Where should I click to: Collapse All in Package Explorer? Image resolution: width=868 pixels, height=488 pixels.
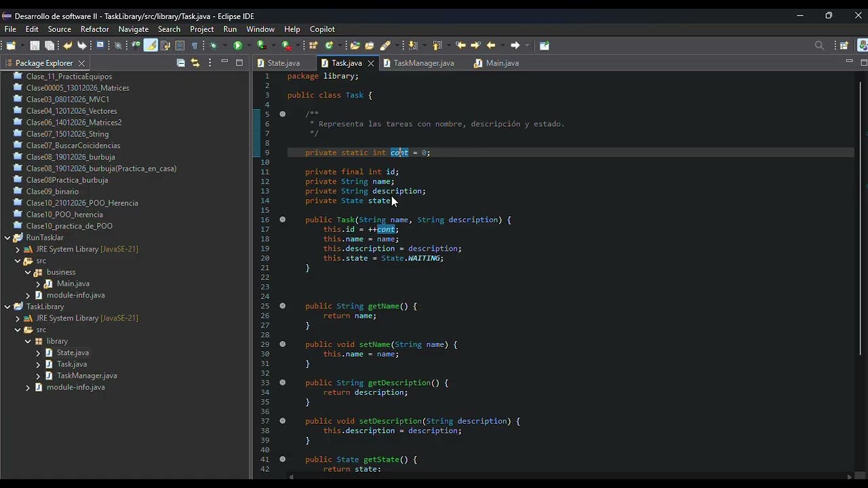click(180, 62)
